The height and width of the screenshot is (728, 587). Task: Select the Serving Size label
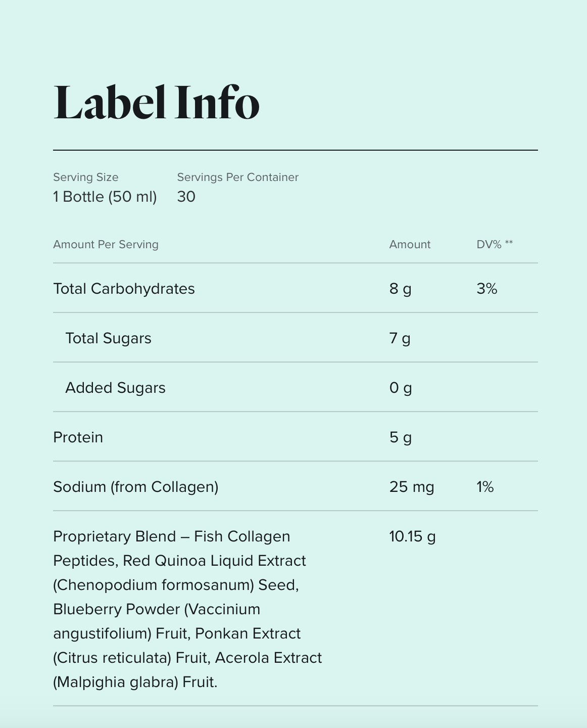[86, 177]
